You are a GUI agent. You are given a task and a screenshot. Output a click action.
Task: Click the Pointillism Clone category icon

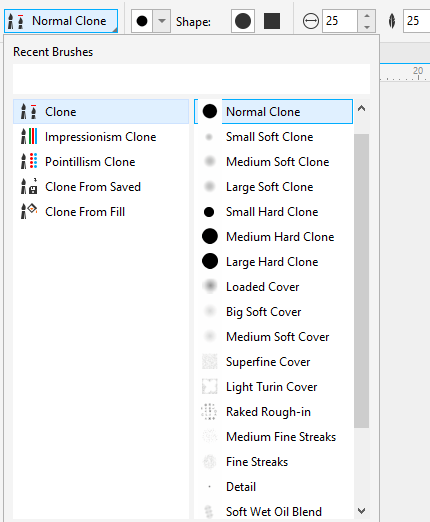(x=29, y=162)
